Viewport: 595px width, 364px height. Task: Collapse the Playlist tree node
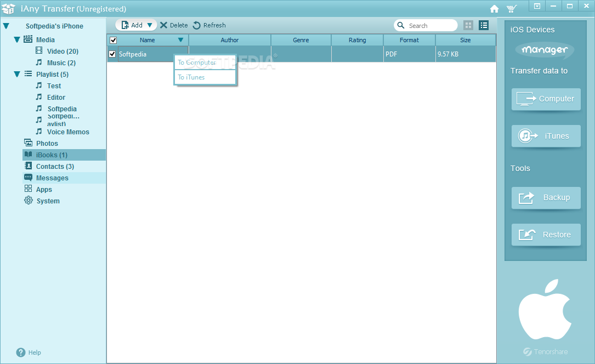pos(16,75)
